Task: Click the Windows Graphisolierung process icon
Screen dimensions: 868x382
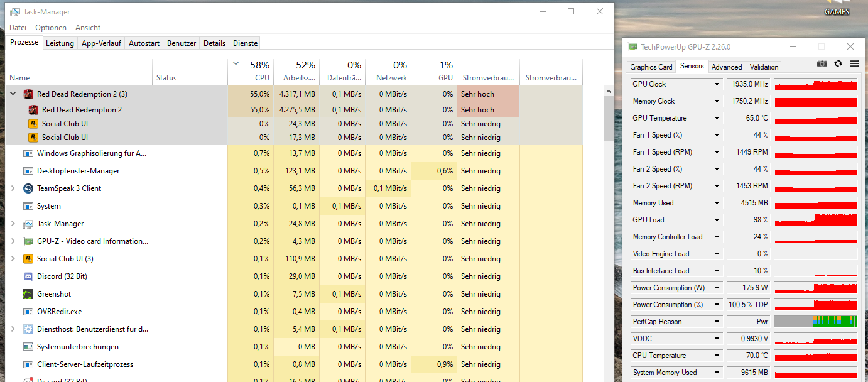Action: 28,153
